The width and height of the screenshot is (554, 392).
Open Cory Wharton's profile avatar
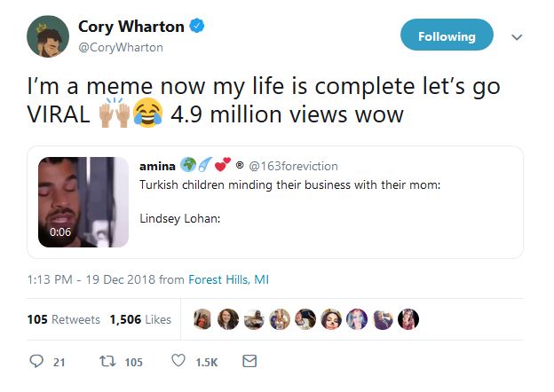coord(48,36)
